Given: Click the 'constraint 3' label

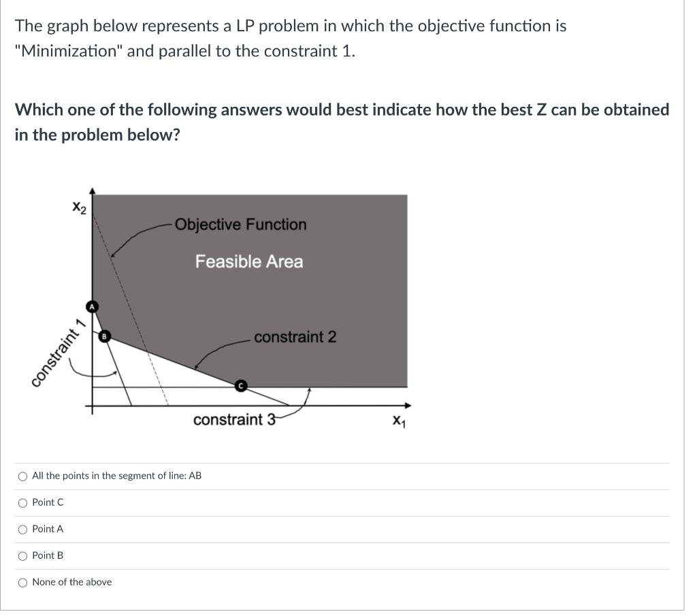Looking at the screenshot, I should point(234,421).
